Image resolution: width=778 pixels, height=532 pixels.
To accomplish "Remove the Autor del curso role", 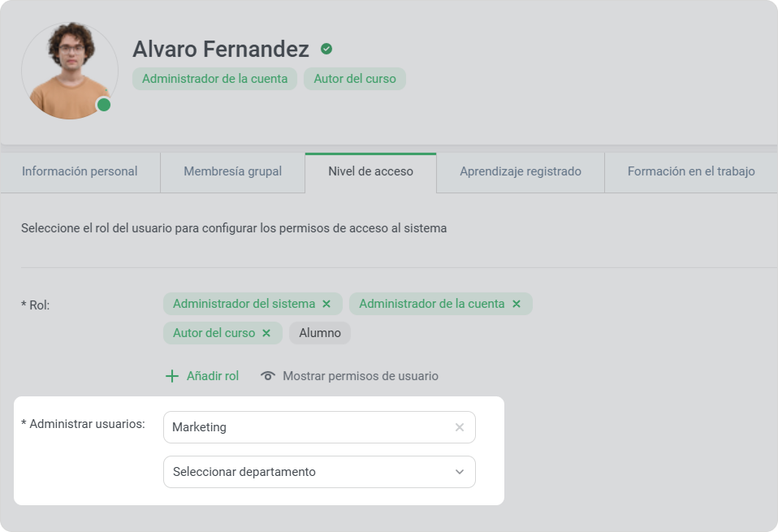I will pyautogui.click(x=266, y=333).
